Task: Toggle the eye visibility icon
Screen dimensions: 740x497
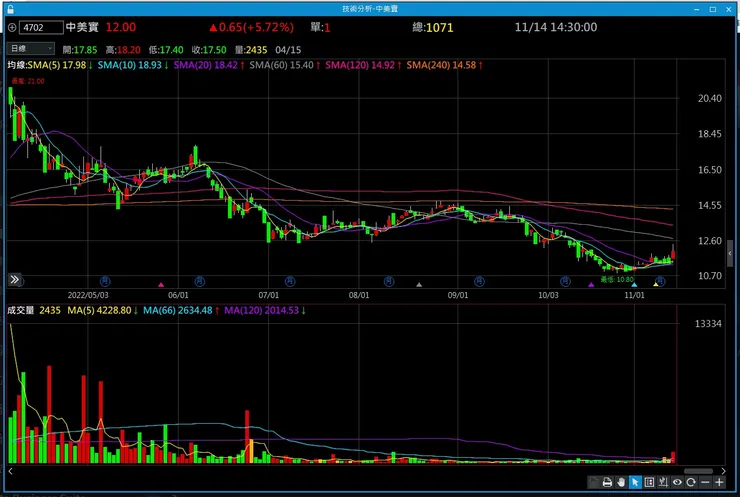Action: [677, 482]
